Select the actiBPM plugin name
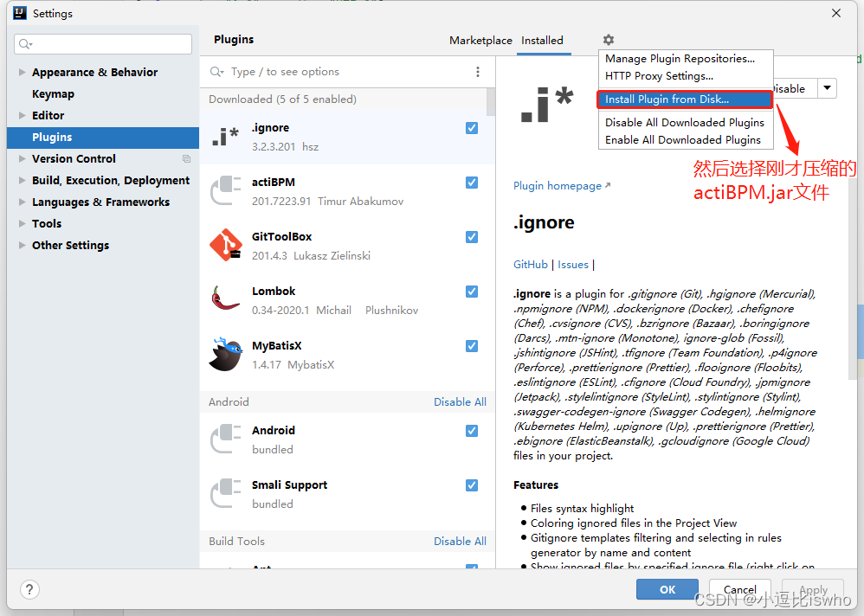The image size is (864, 616). (x=274, y=182)
